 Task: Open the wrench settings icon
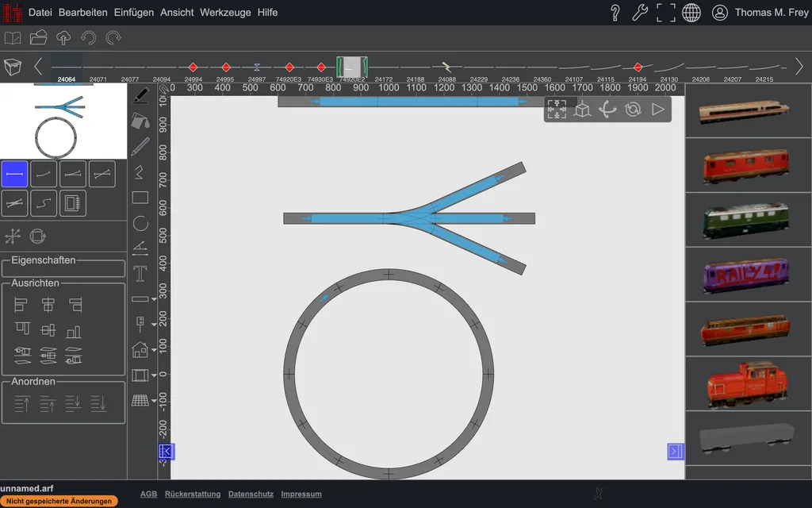pos(640,13)
